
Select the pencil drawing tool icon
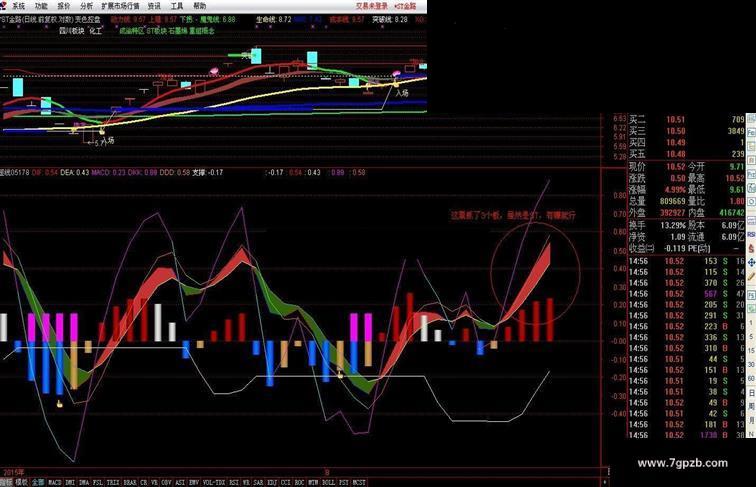(x=751, y=276)
